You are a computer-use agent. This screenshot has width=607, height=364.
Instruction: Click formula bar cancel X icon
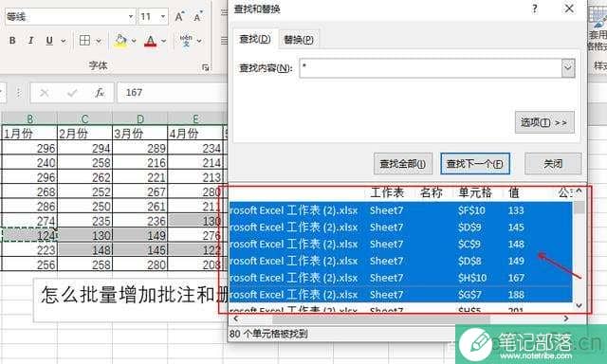click(x=45, y=93)
